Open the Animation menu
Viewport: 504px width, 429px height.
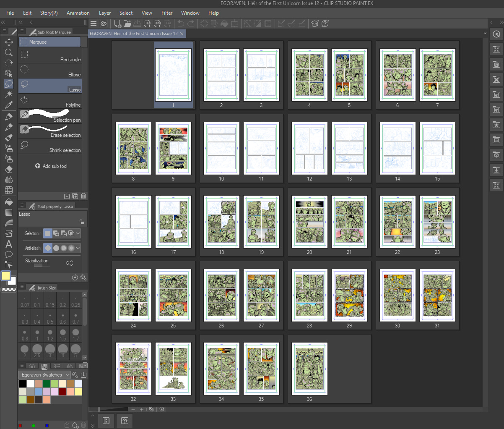tap(78, 13)
